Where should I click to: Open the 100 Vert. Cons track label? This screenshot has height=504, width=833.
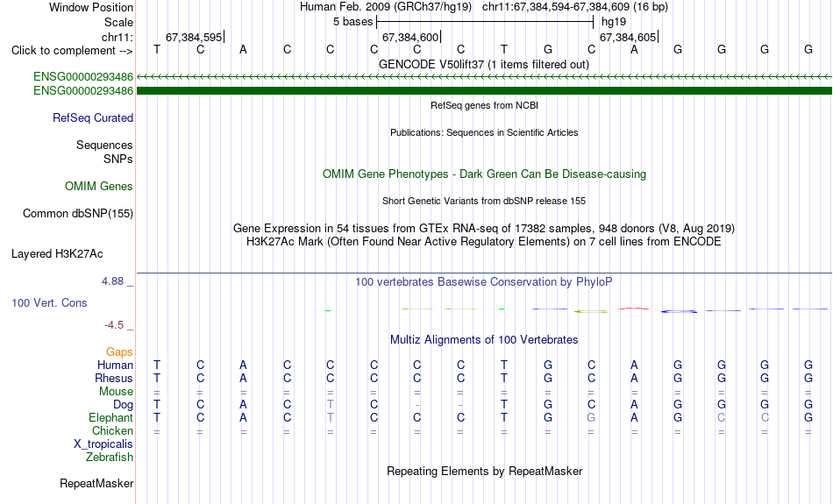(x=49, y=302)
